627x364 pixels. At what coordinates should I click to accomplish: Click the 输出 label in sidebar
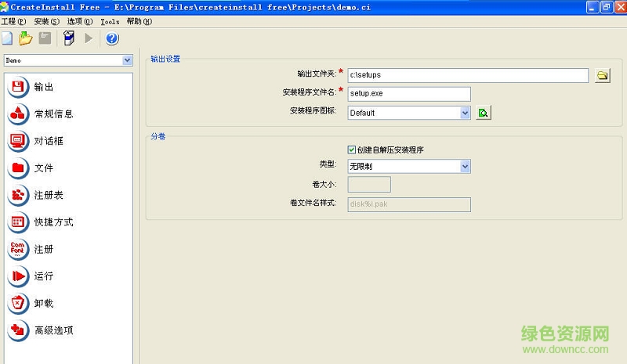coord(44,87)
